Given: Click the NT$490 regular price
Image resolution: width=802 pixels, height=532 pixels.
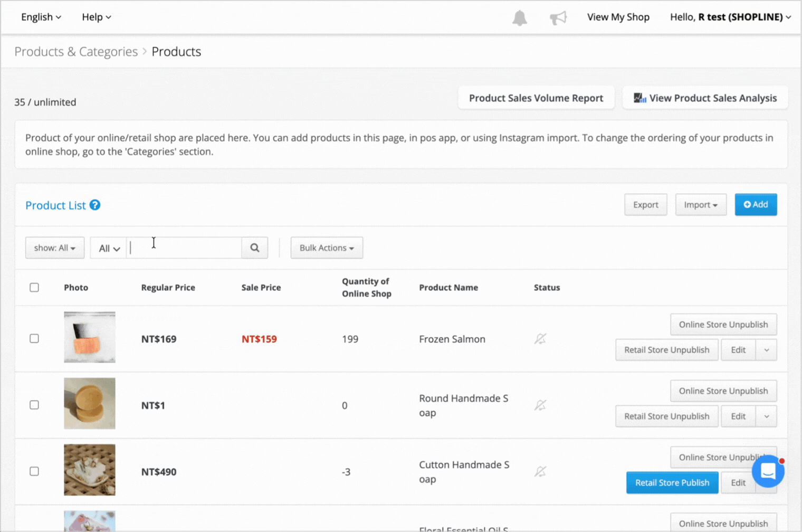Looking at the screenshot, I should tap(159, 472).
